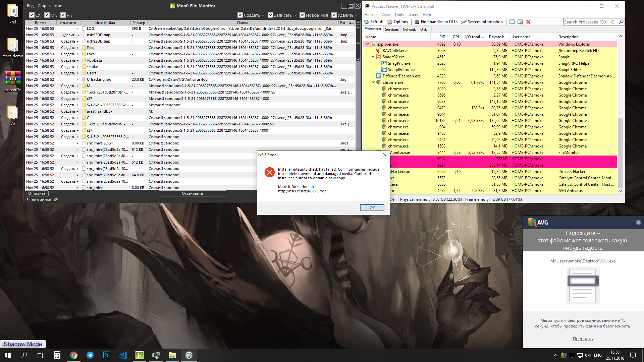Collapse the chrome.exe process group
The width and height of the screenshot is (644, 362).
coord(373,82)
